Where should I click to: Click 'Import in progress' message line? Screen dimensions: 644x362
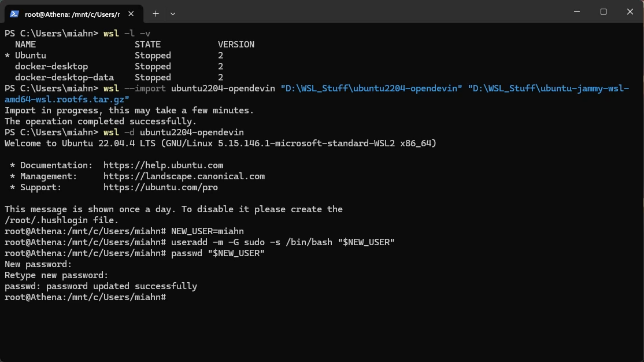[129, 110]
